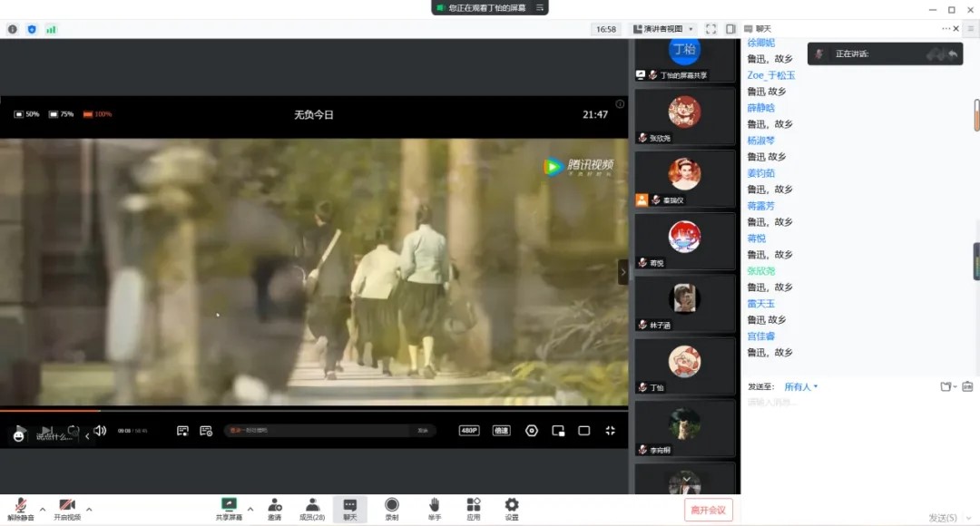The height and width of the screenshot is (526, 980).
Task: Open meeting 设置 settings
Action: click(x=512, y=509)
